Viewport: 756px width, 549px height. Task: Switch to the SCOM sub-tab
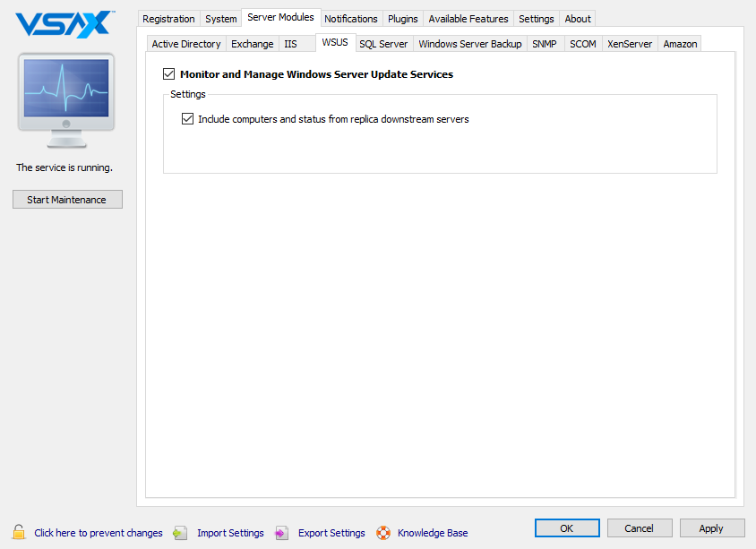(583, 44)
